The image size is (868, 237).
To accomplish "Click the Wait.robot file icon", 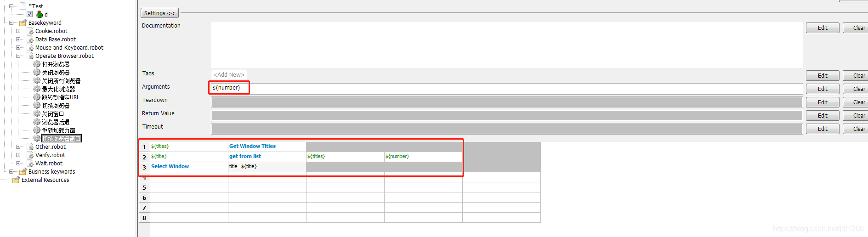I will tap(30, 164).
